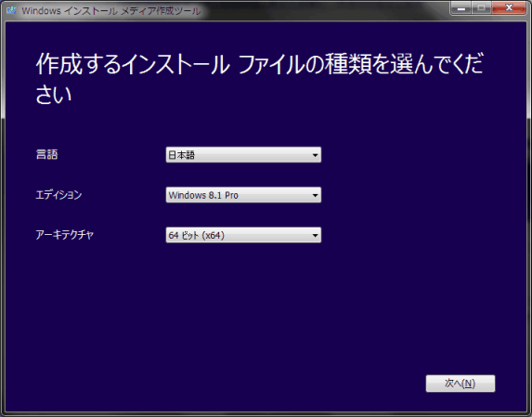Minimize the Windows インストール メディア作成ツール window
Image resolution: width=532 pixels, height=417 pixels.
click(x=461, y=7)
